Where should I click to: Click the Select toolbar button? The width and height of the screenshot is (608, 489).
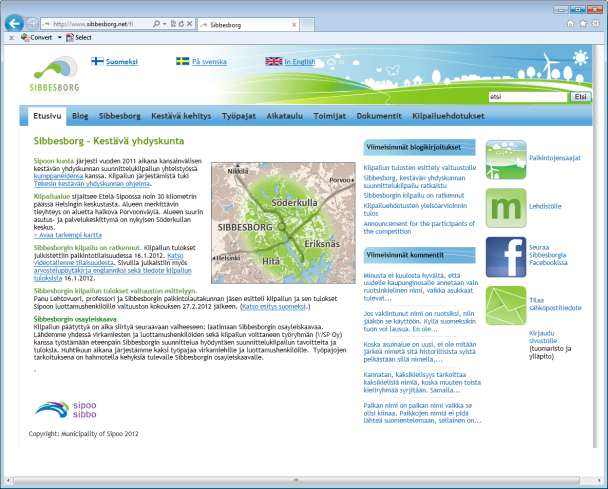(x=79, y=38)
